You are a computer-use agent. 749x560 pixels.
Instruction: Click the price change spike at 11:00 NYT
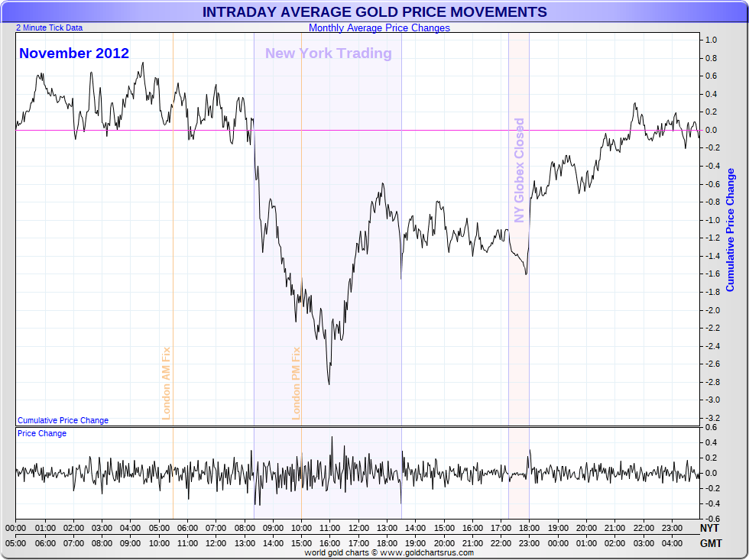coord(332,437)
